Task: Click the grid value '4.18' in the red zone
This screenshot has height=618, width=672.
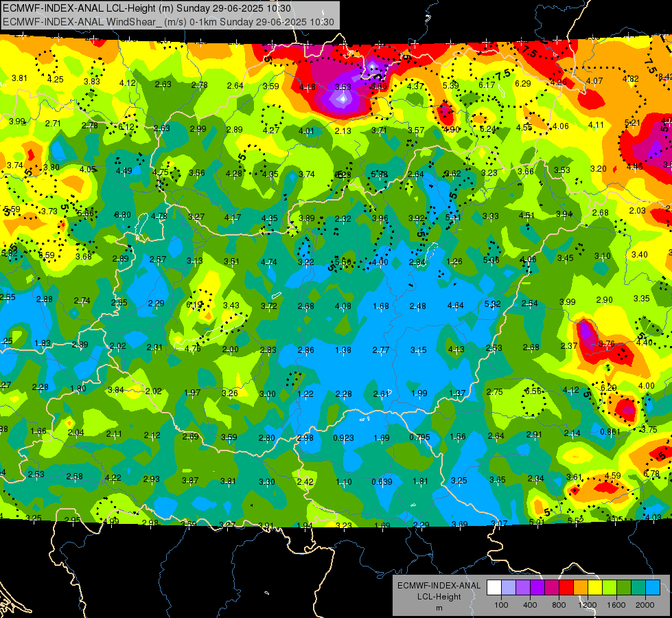Action: point(308,87)
